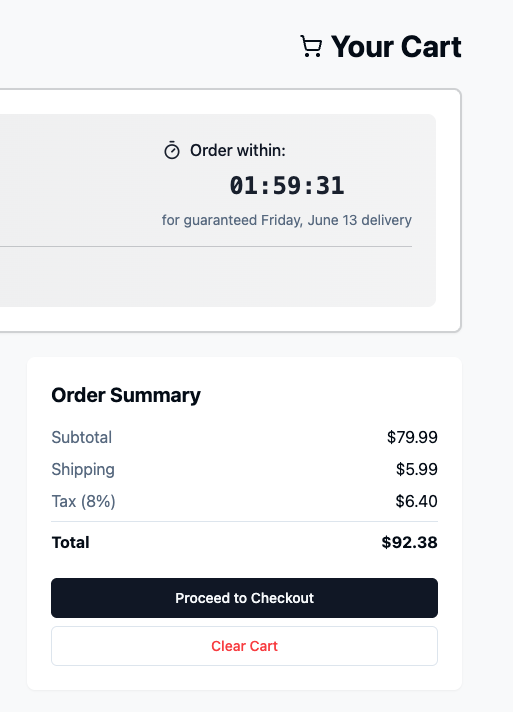Image resolution: width=513 pixels, height=712 pixels.
Task: Click the Tax (8%) label
Action: pyautogui.click(x=84, y=501)
